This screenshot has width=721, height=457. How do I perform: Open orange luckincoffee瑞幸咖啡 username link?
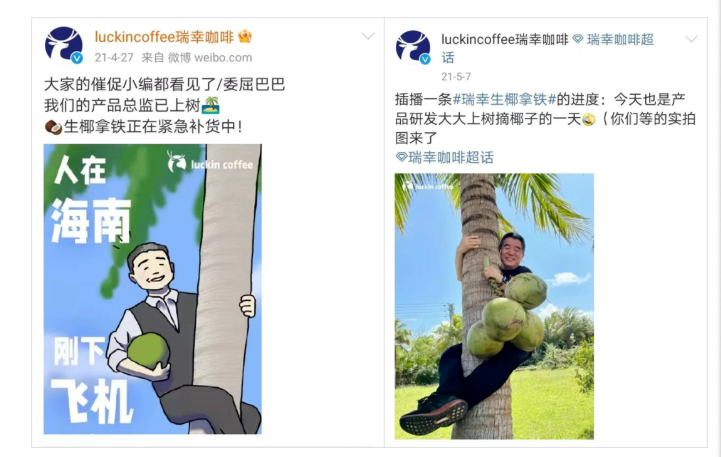tap(164, 37)
